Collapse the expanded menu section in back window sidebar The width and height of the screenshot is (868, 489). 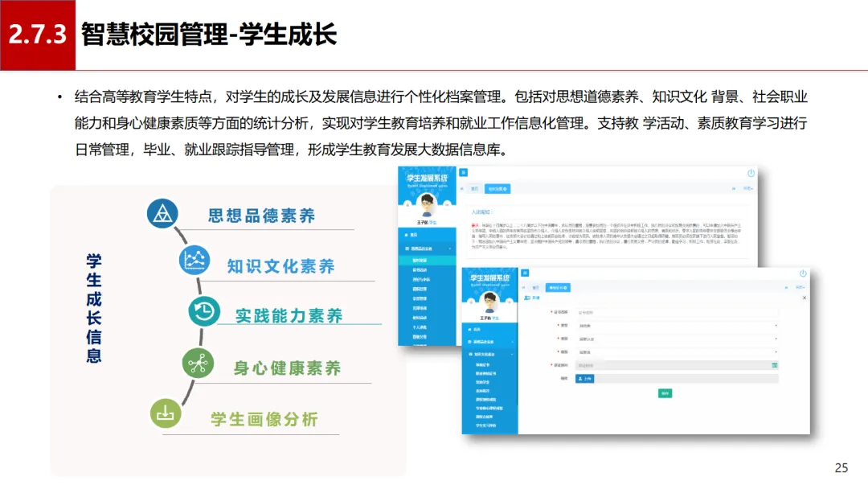(427, 249)
